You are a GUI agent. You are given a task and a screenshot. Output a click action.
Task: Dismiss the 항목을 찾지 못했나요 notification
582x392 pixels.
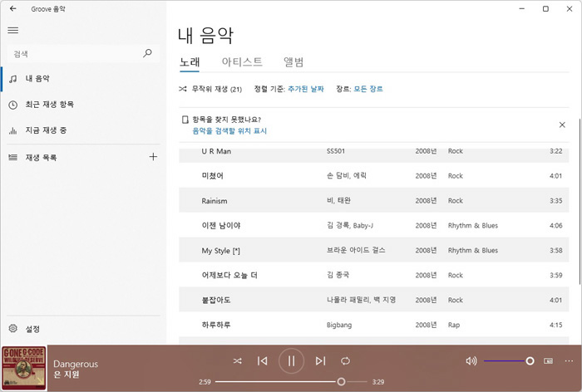(562, 125)
